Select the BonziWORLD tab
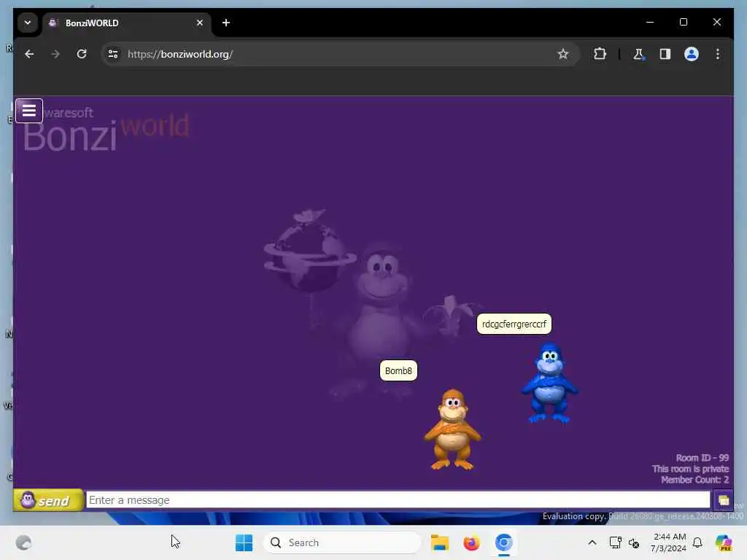747x560 pixels. (x=126, y=23)
